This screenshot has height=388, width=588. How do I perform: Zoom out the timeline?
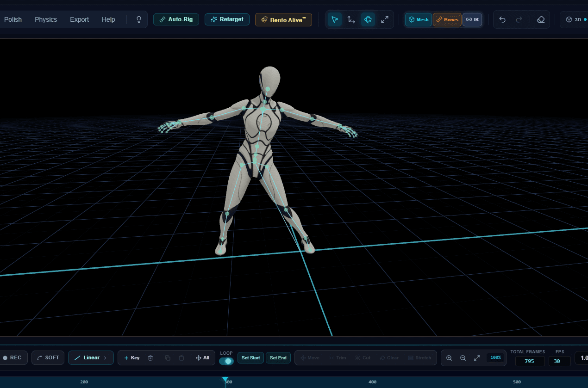click(463, 358)
